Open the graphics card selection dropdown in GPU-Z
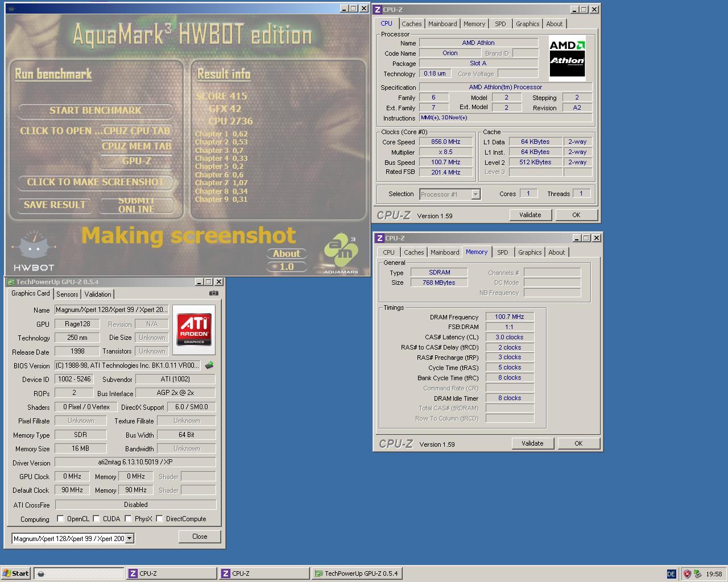728x582 pixels. pos(130,538)
